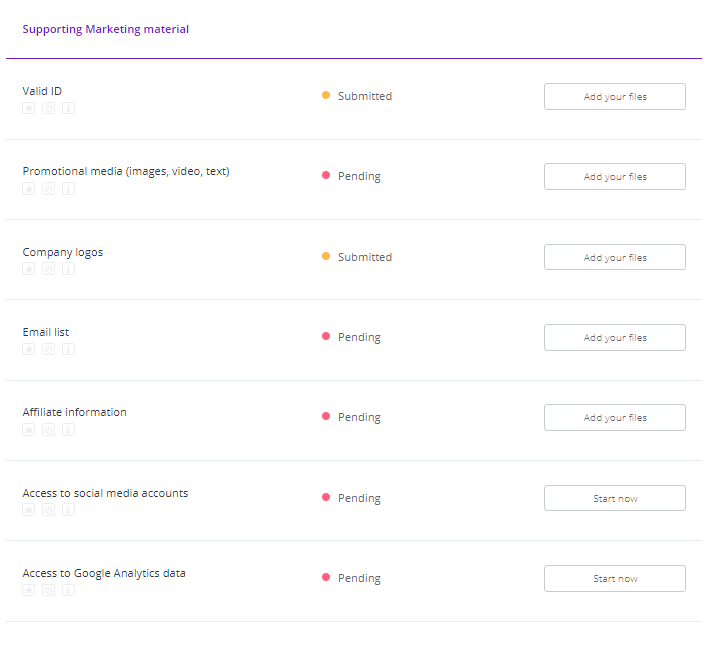Click the clock icon under Access to social media accounts
Image resolution: width=716 pixels, height=650 pixels.
(x=48, y=510)
